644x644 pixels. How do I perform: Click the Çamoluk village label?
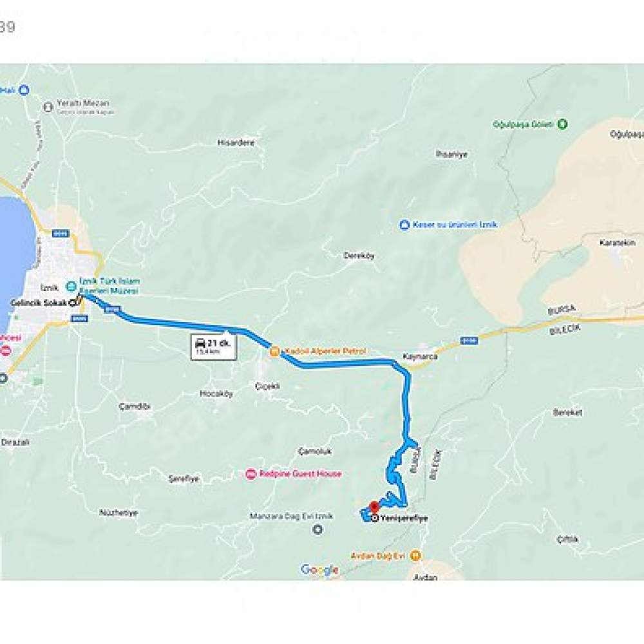click(x=315, y=451)
